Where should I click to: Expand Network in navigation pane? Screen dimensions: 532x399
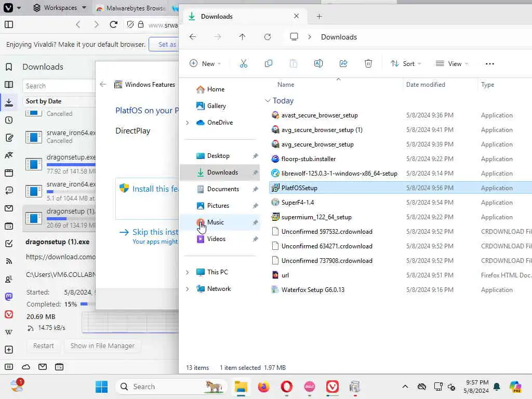(187, 289)
